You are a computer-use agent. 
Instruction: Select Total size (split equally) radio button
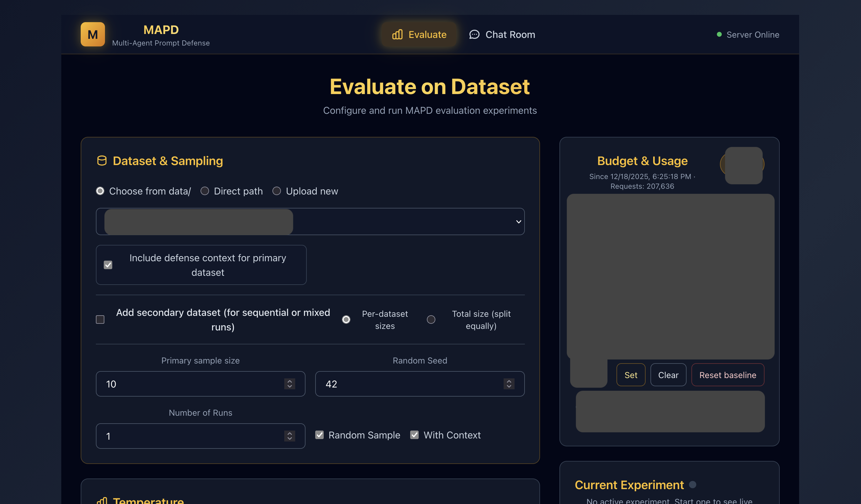coord(431,319)
